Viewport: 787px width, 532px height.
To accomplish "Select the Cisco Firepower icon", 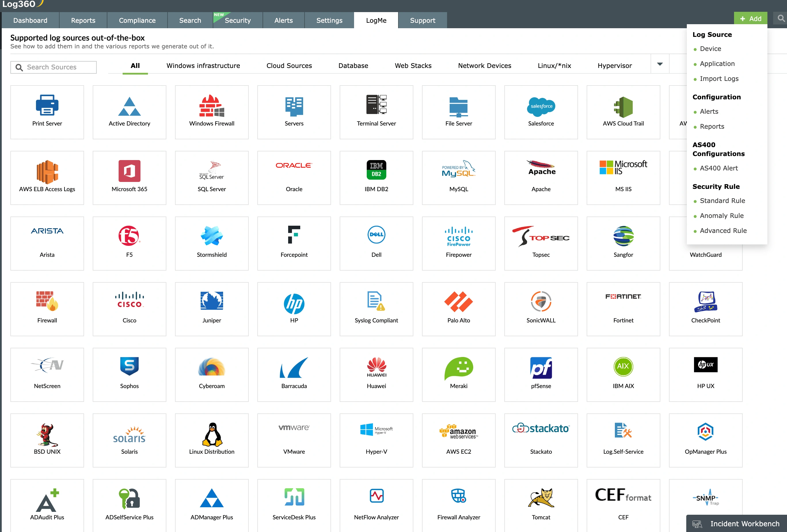I will (x=459, y=236).
